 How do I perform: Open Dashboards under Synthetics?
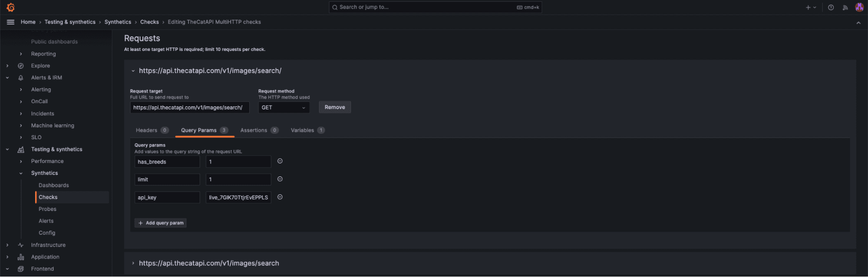54,186
